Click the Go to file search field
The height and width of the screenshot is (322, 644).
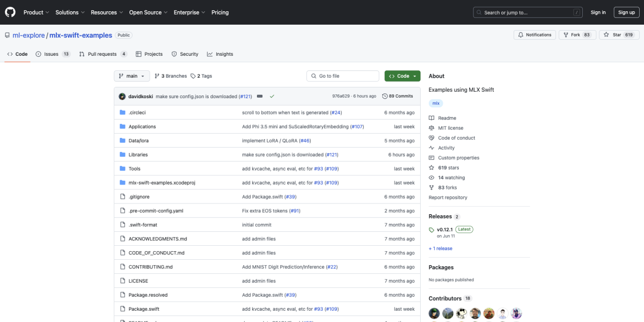(342, 76)
